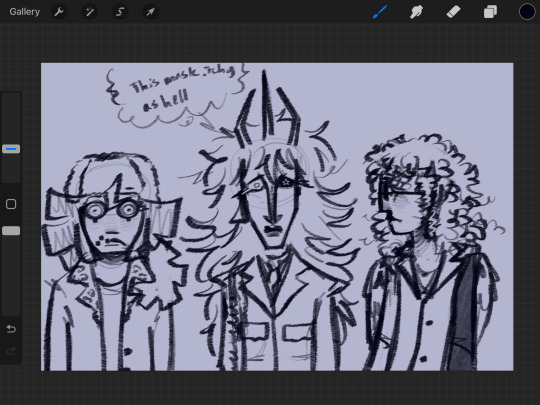
Task: Open the Actions wrench menu
Action: coord(59,12)
